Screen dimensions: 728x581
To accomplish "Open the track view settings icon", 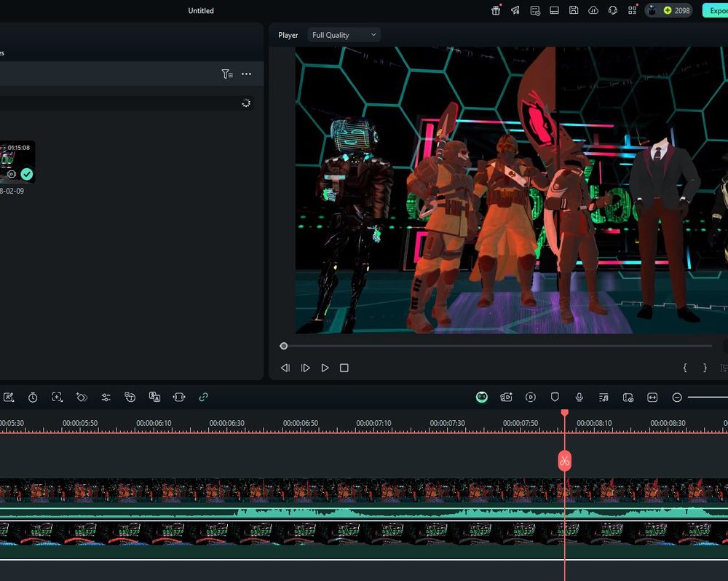I will (628, 397).
